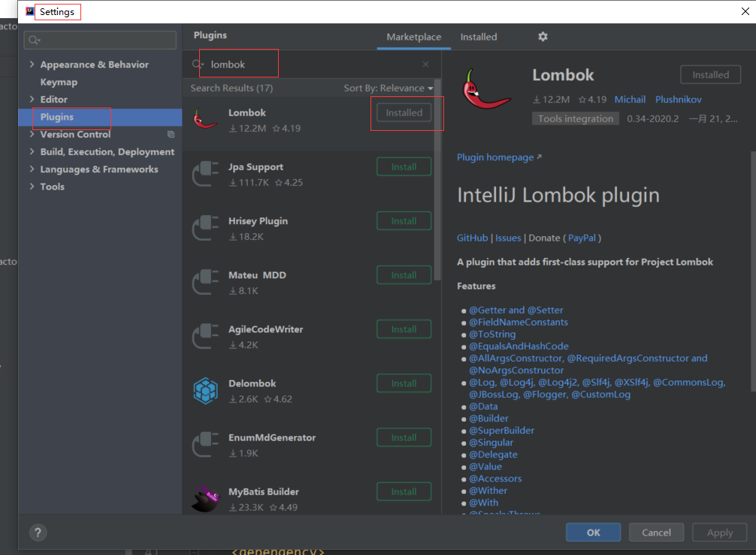The image size is (756, 555).
Task: Click the Version Control project-level icon
Action: [x=171, y=134]
